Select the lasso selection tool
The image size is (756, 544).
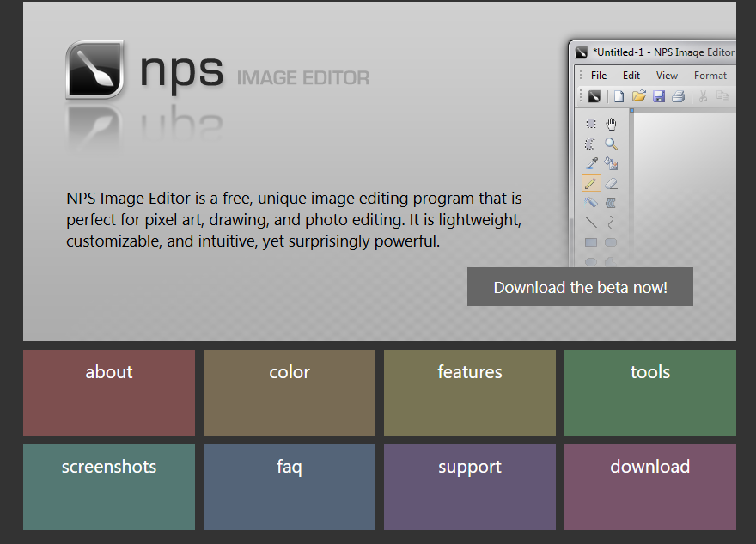(x=589, y=143)
